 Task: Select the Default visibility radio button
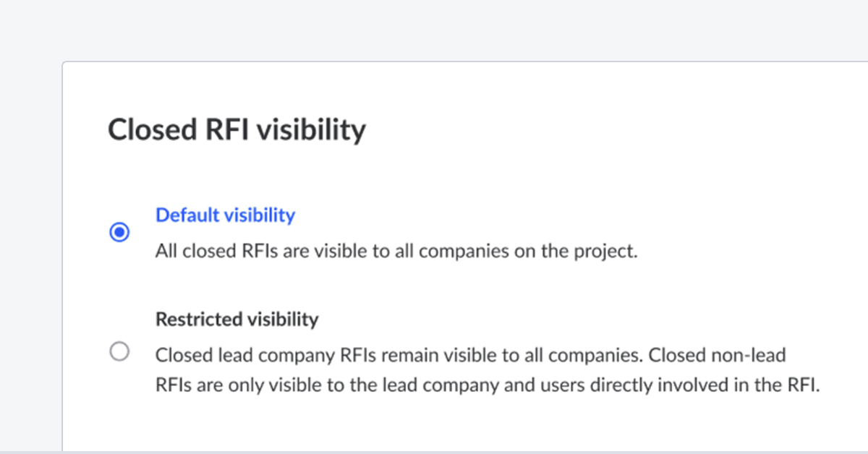119,233
